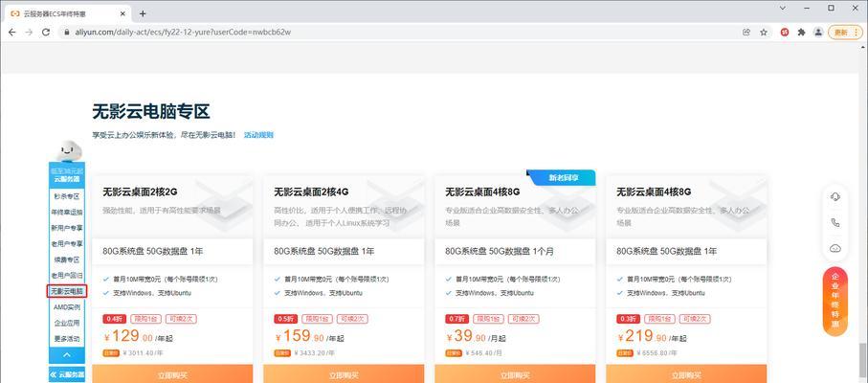Image resolution: width=868 pixels, height=383 pixels.
Task: Click the floating cloud chat icon
Action: point(835,249)
